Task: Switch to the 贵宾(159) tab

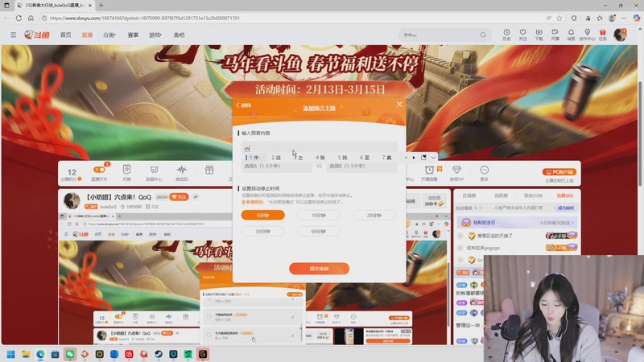Action: [x=533, y=195]
